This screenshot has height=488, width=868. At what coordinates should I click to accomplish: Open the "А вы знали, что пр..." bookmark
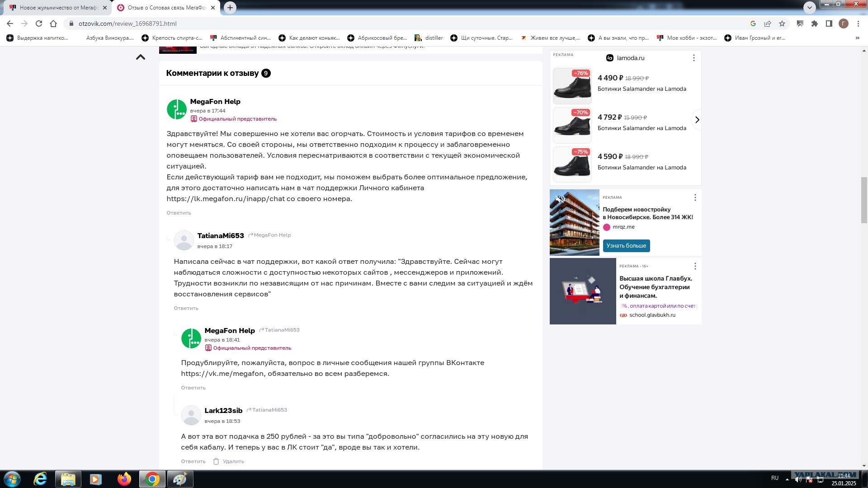pos(618,38)
